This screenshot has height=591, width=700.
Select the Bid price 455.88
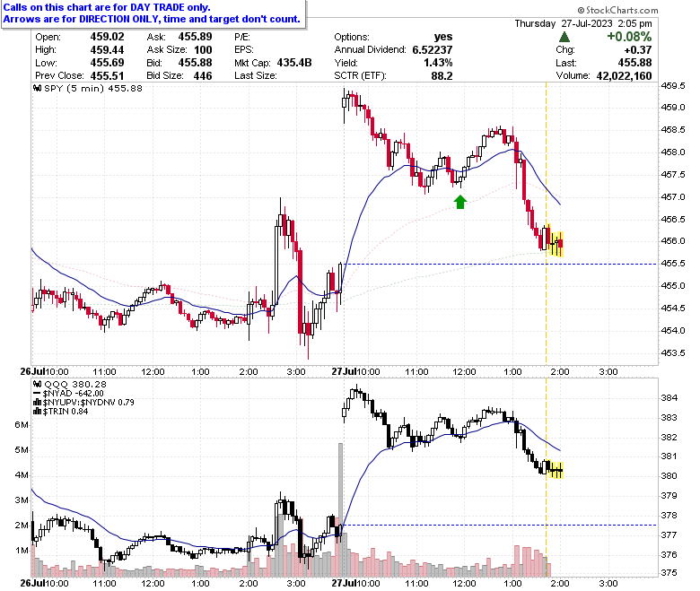[x=195, y=63]
